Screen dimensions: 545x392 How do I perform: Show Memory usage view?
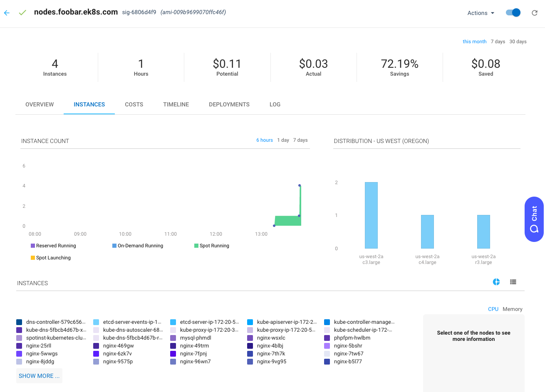(x=512, y=309)
